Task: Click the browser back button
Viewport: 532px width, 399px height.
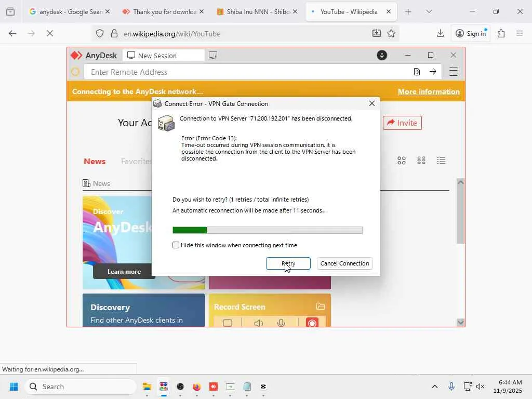Action: pos(12,33)
